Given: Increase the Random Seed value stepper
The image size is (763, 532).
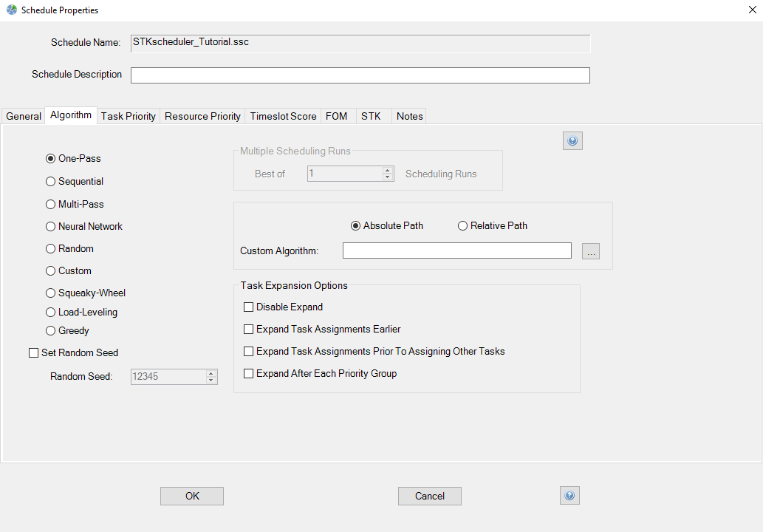Looking at the screenshot, I should click(211, 373).
